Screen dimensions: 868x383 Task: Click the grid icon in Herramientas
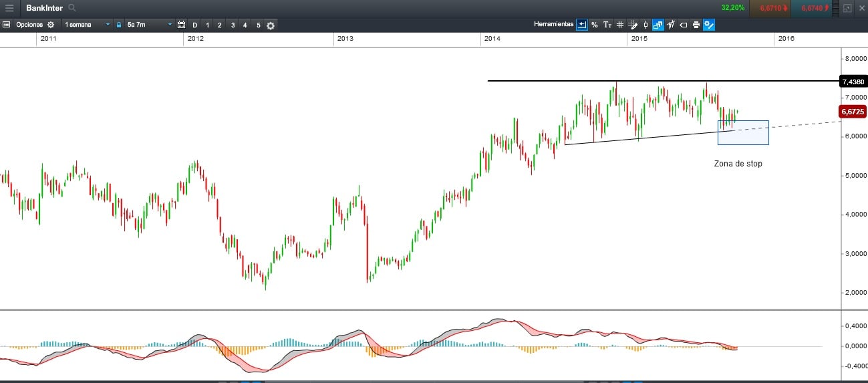coord(619,25)
